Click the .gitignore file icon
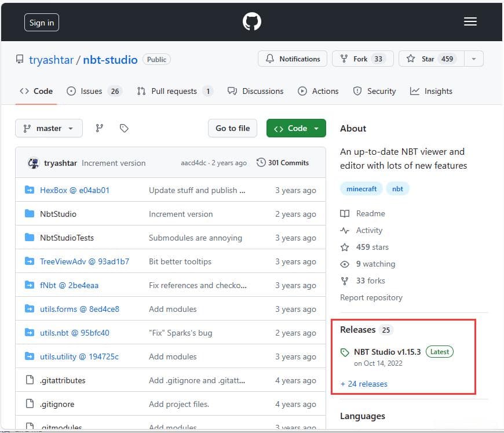 [x=30, y=403]
